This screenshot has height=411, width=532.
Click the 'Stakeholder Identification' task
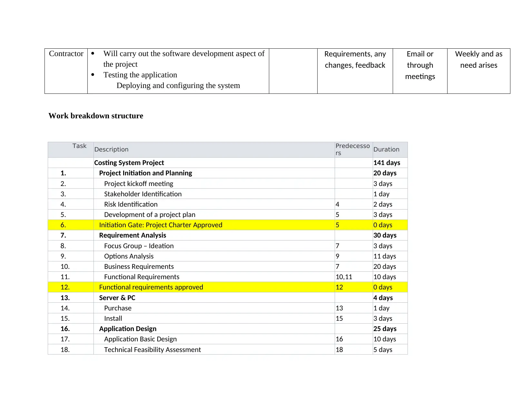tap(143, 194)
